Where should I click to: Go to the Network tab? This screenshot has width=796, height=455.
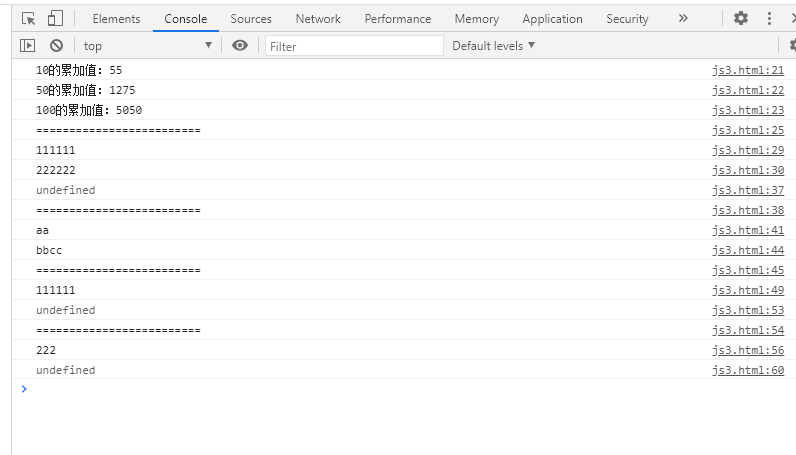click(318, 19)
